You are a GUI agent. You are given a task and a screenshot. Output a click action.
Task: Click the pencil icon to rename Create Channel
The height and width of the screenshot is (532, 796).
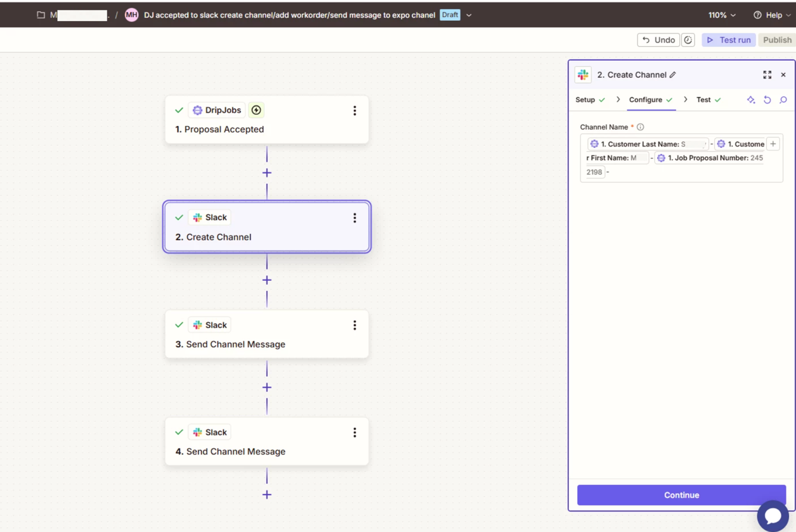[x=673, y=75]
